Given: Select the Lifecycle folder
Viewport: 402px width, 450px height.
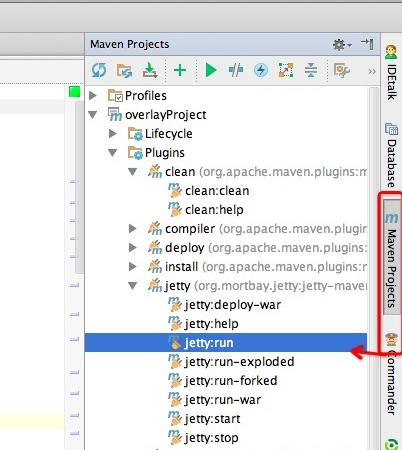Looking at the screenshot, I should click(168, 134).
